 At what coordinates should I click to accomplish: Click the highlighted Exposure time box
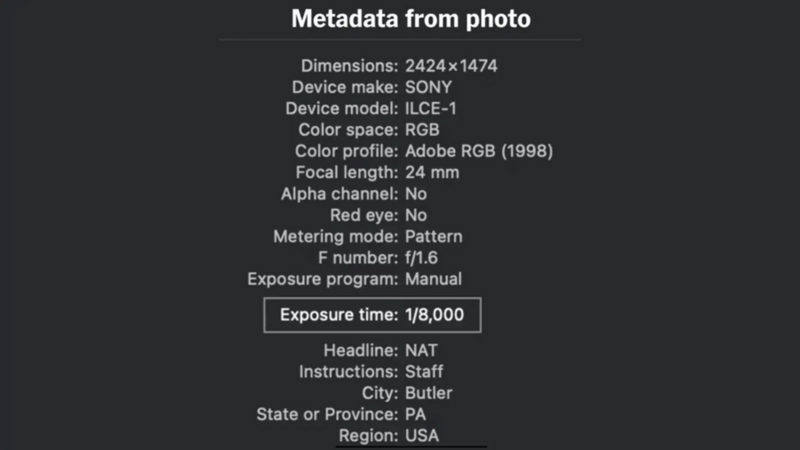(372, 315)
